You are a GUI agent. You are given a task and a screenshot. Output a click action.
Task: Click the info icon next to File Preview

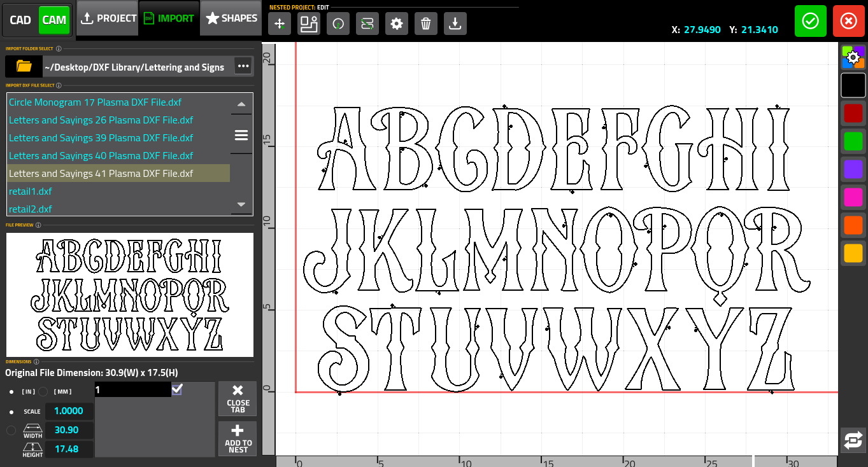pyautogui.click(x=38, y=225)
